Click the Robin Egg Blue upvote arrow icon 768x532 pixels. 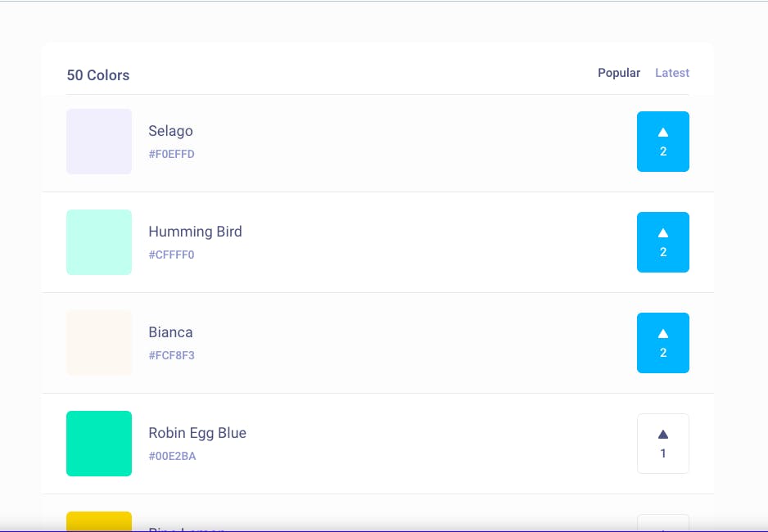coord(662,434)
